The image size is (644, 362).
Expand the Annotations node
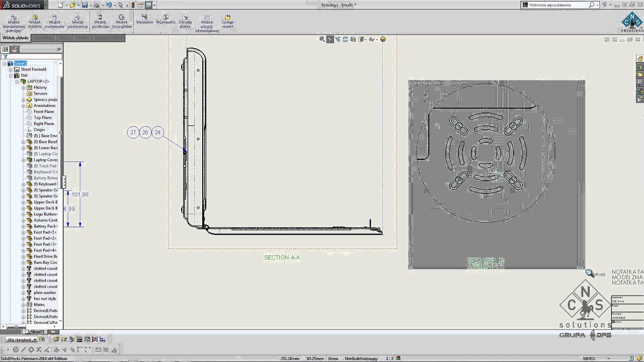pyautogui.click(x=23, y=106)
